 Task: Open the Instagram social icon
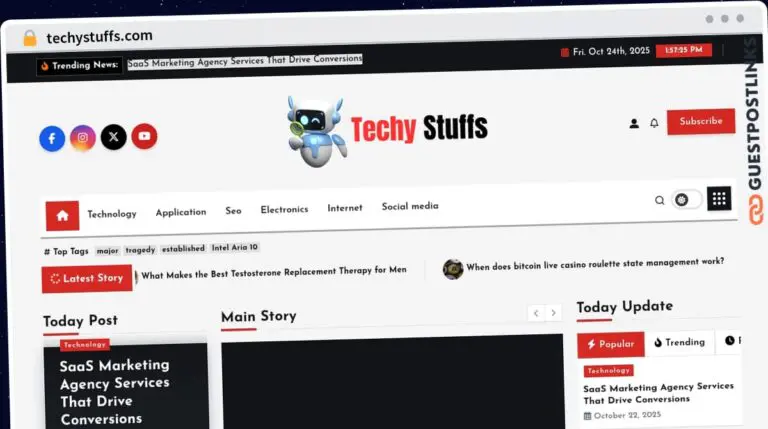pyautogui.click(x=83, y=138)
